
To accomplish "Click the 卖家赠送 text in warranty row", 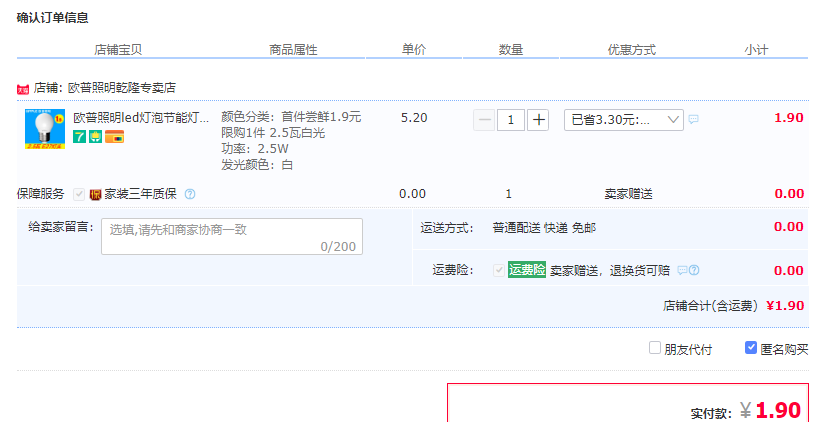I will (629, 194).
